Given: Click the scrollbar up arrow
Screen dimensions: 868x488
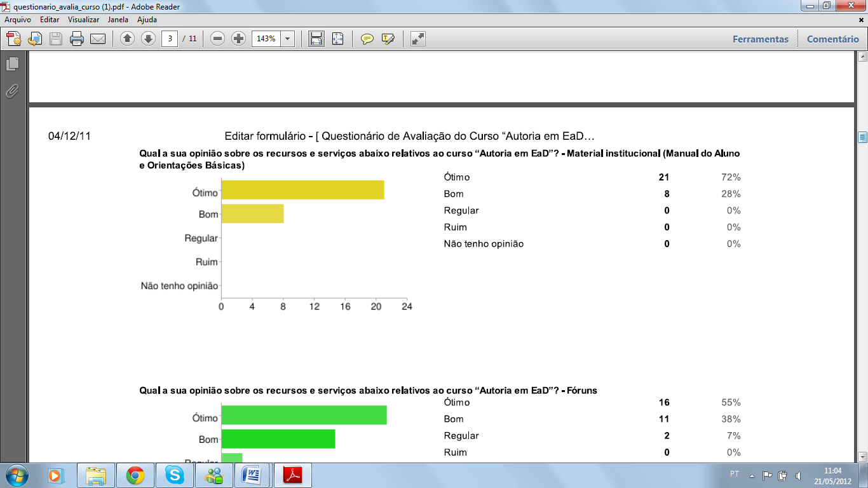Looking at the screenshot, I should coord(863,57).
